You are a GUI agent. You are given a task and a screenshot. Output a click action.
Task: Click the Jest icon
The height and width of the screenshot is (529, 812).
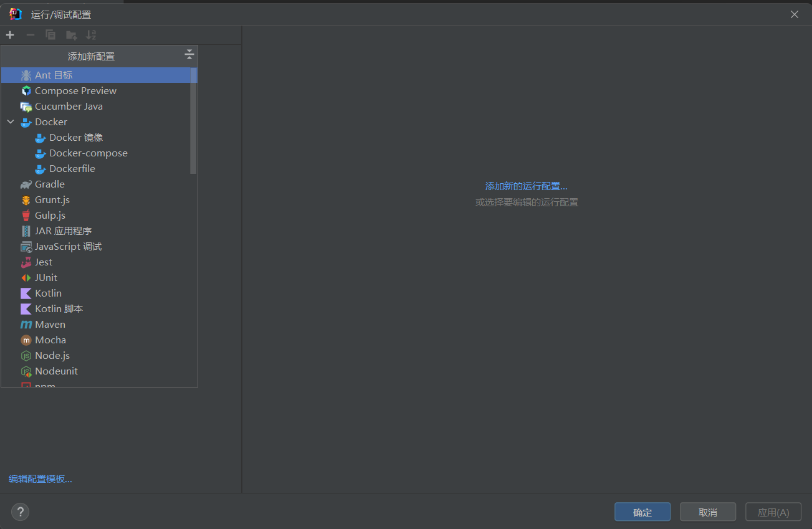click(x=26, y=262)
